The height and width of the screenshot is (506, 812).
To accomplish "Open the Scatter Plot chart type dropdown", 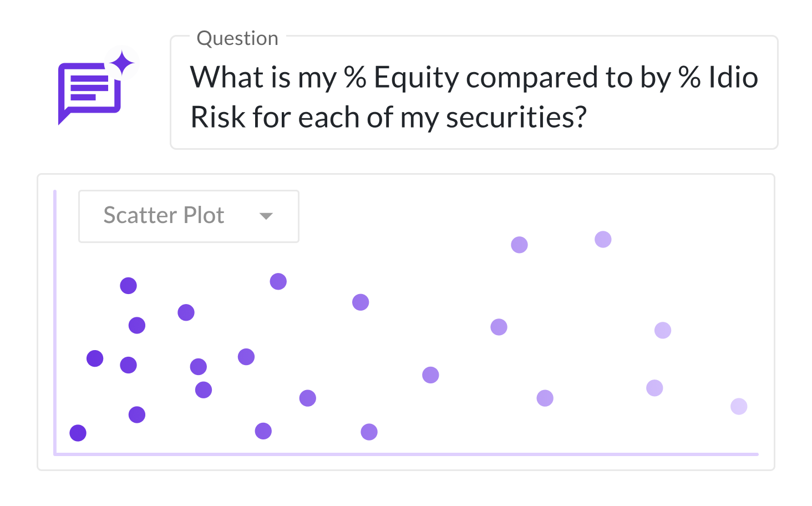I will [189, 216].
